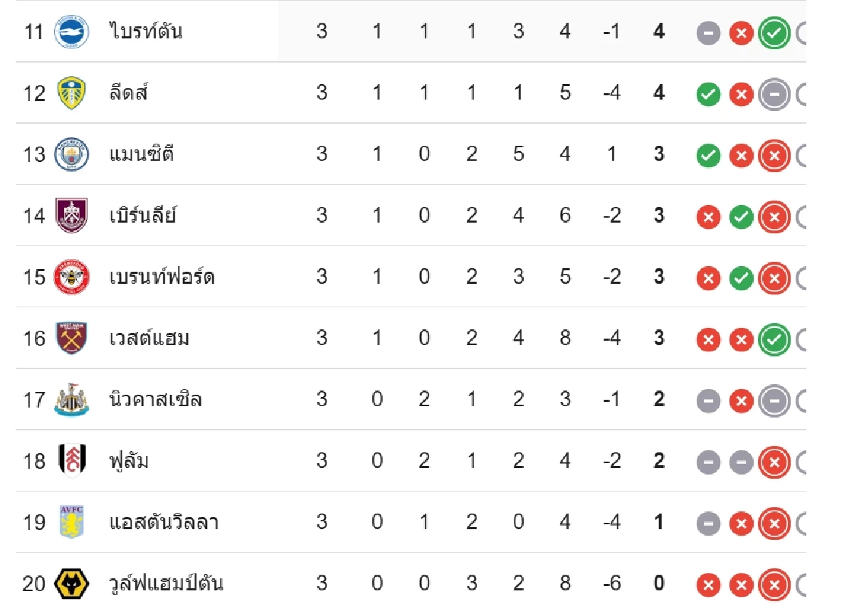This screenshot has width=854, height=616.
Task: Click Fulham's circled red loss form icon
Action: pos(774,462)
